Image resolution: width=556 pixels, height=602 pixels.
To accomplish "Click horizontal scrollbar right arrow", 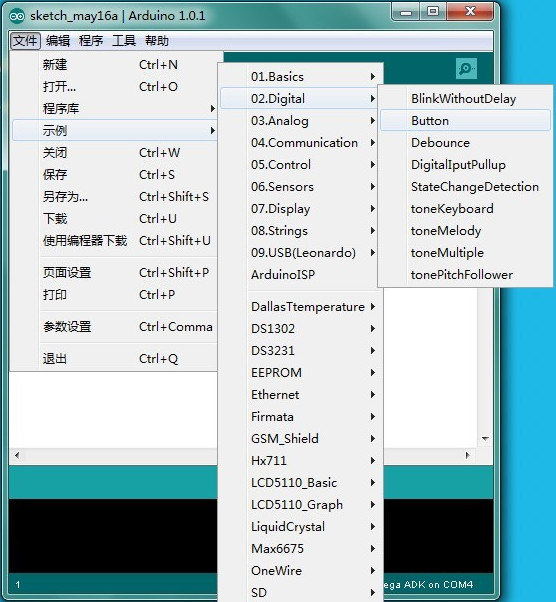I will 467,455.
